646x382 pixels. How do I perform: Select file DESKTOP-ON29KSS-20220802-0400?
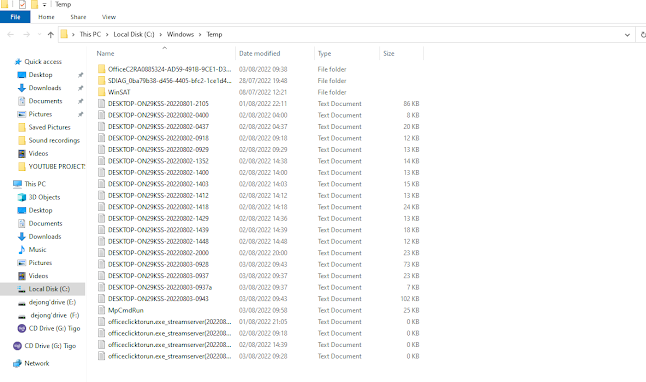[158, 115]
